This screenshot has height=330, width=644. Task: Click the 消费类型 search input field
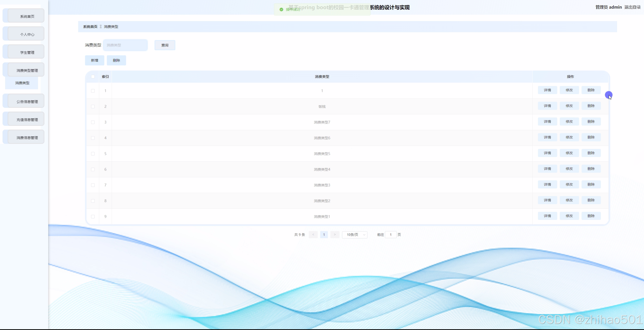click(125, 45)
